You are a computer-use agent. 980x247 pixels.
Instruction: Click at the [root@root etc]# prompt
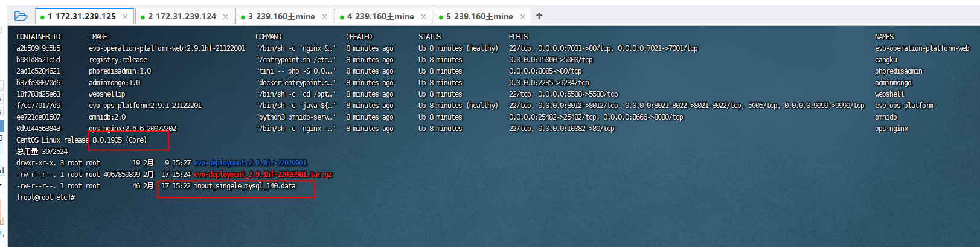(x=45, y=197)
